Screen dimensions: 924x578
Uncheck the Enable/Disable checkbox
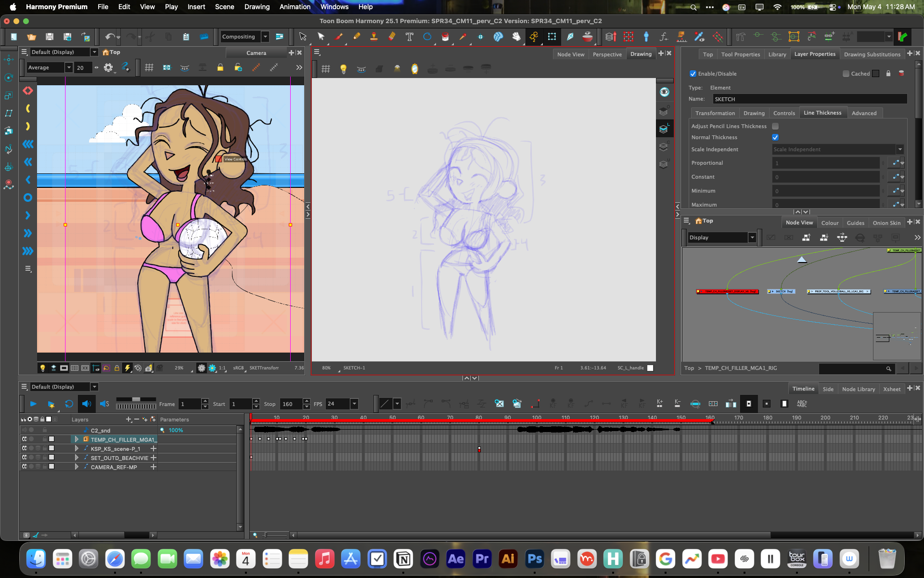click(x=693, y=74)
